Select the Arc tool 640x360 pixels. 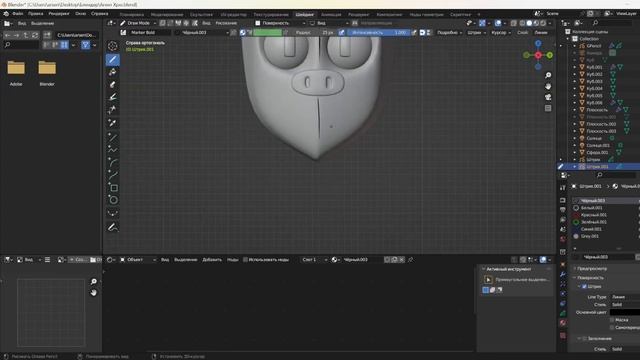113,163
